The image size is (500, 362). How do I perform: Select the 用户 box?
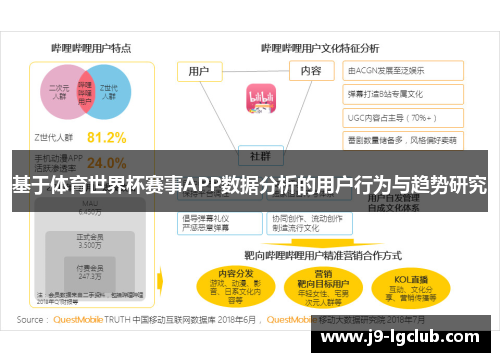[x=200, y=71]
